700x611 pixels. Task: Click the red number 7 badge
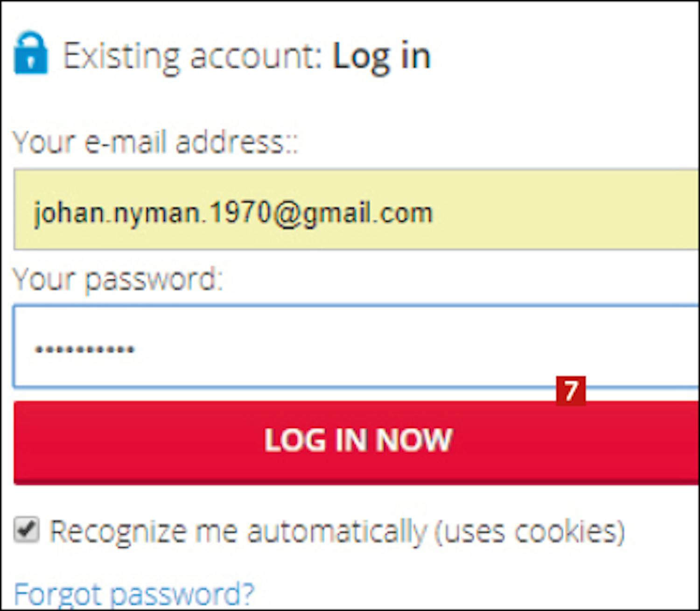pos(571,391)
